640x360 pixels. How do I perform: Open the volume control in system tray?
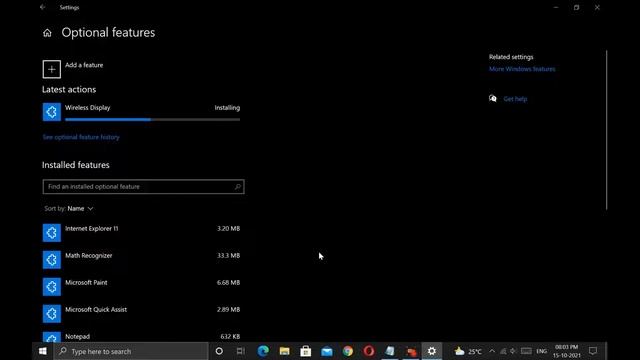pos(513,351)
